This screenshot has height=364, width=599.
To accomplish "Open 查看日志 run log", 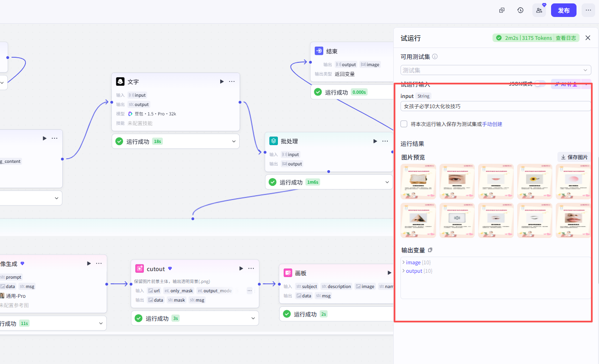I will pos(566,38).
